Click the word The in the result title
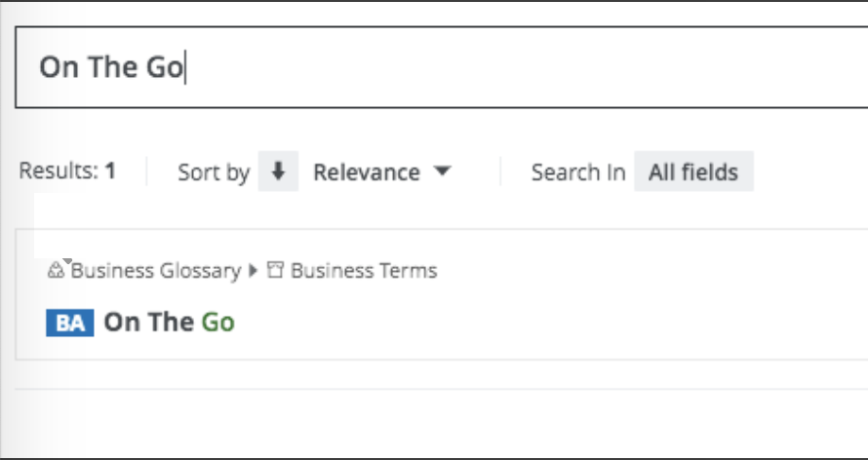 click(x=170, y=323)
